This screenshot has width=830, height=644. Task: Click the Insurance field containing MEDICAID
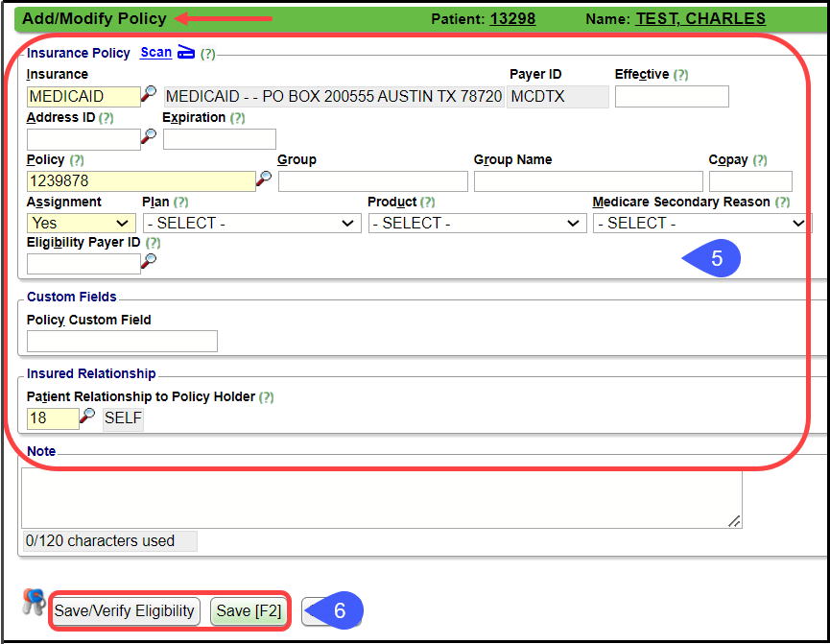[83, 96]
